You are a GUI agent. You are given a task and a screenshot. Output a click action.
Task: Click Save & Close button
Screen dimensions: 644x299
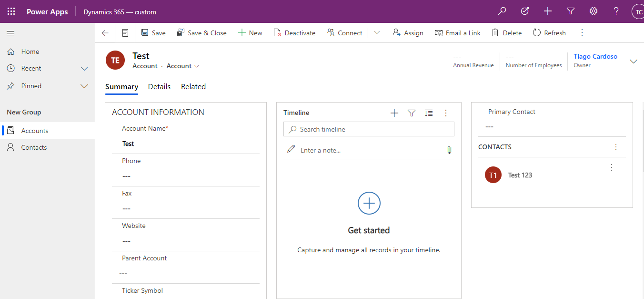201,33
